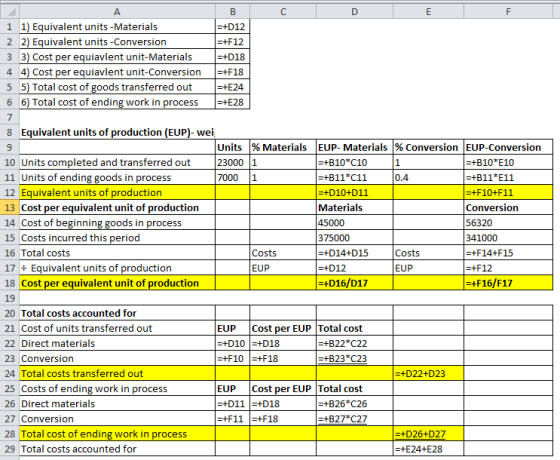Select column C header
560x460 pixels.
pyautogui.click(x=283, y=12)
